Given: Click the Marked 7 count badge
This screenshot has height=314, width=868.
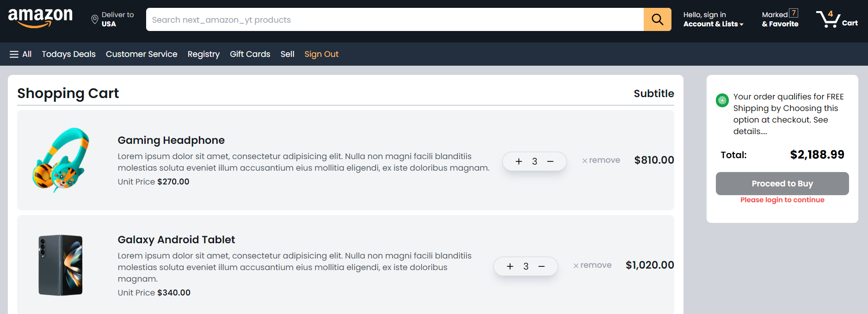Looking at the screenshot, I should pos(794,13).
